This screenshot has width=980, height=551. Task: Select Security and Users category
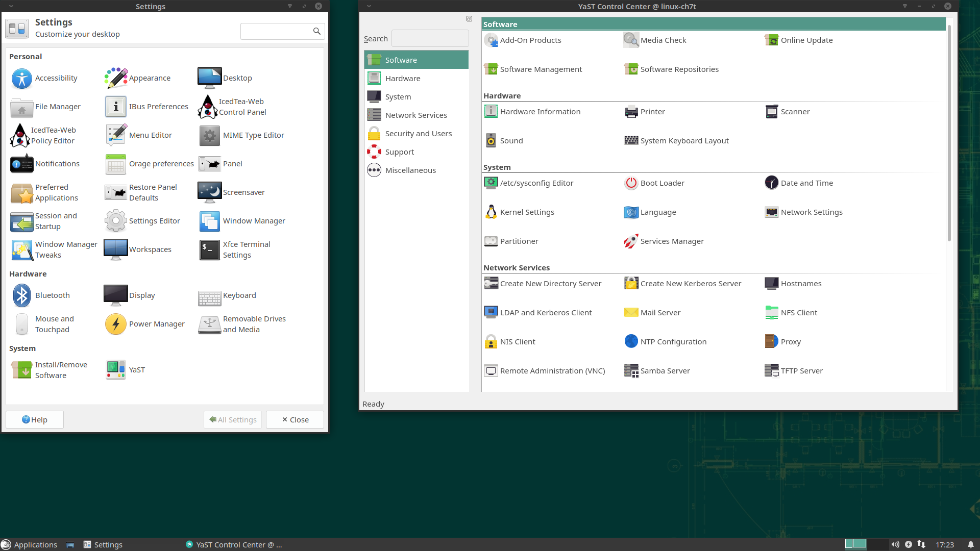click(418, 134)
